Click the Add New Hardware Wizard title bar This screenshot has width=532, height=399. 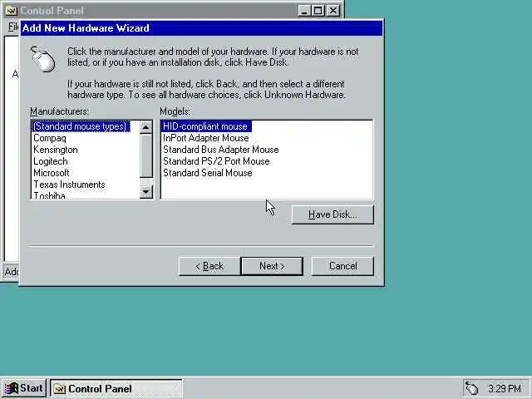click(x=201, y=27)
